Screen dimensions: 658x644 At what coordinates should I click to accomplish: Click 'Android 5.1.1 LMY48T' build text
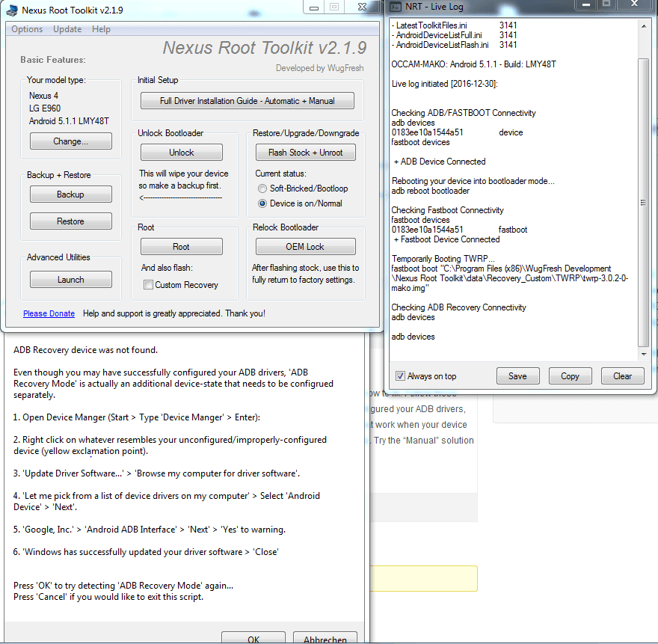(70, 121)
